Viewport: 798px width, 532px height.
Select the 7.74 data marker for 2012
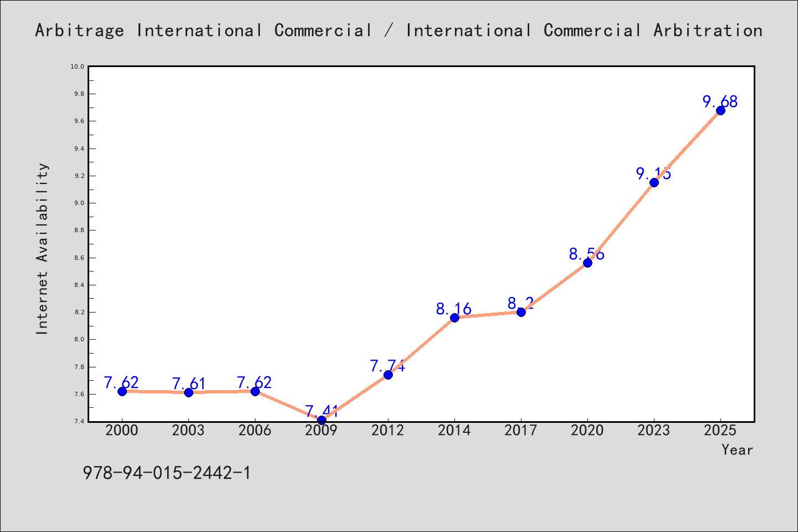coord(388,375)
